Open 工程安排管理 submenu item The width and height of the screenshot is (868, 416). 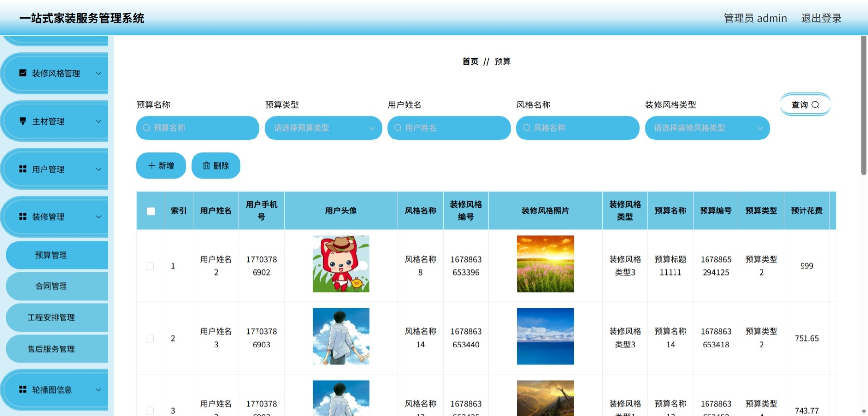(57, 318)
